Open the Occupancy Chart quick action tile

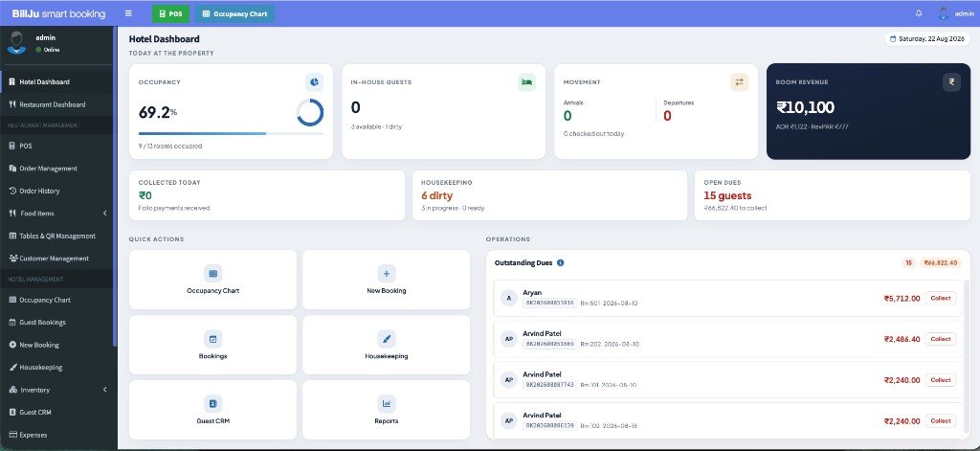(213, 280)
